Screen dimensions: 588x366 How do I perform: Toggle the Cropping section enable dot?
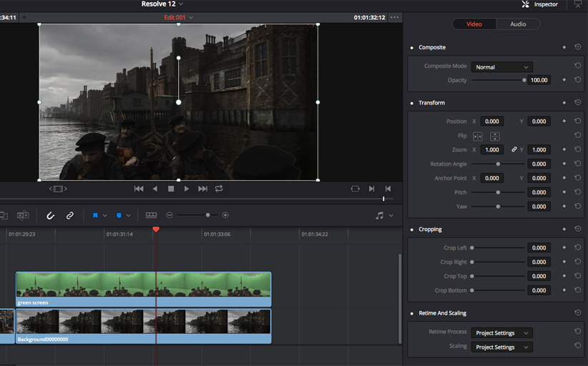412,229
